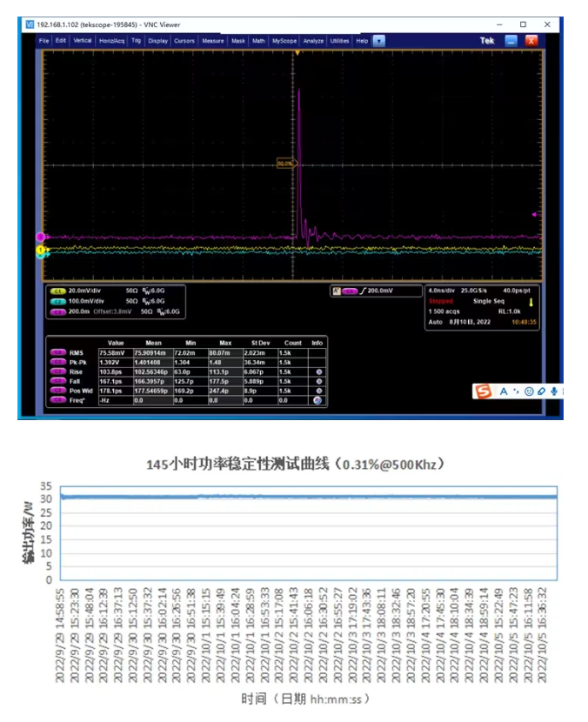The width and height of the screenshot is (588, 722).
Task: Click the C2 cyan channel badge
Action: (x=58, y=300)
